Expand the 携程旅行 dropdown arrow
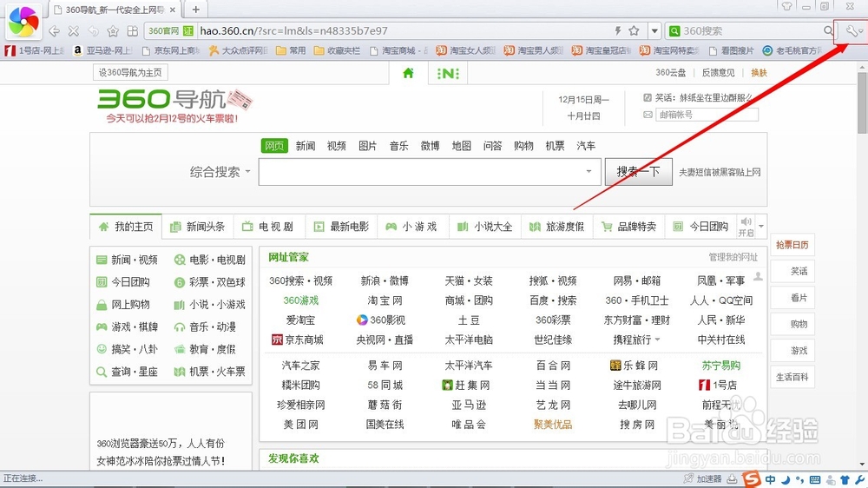Image resolution: width=868 pixels, height=488 pixels. [657, 339]
